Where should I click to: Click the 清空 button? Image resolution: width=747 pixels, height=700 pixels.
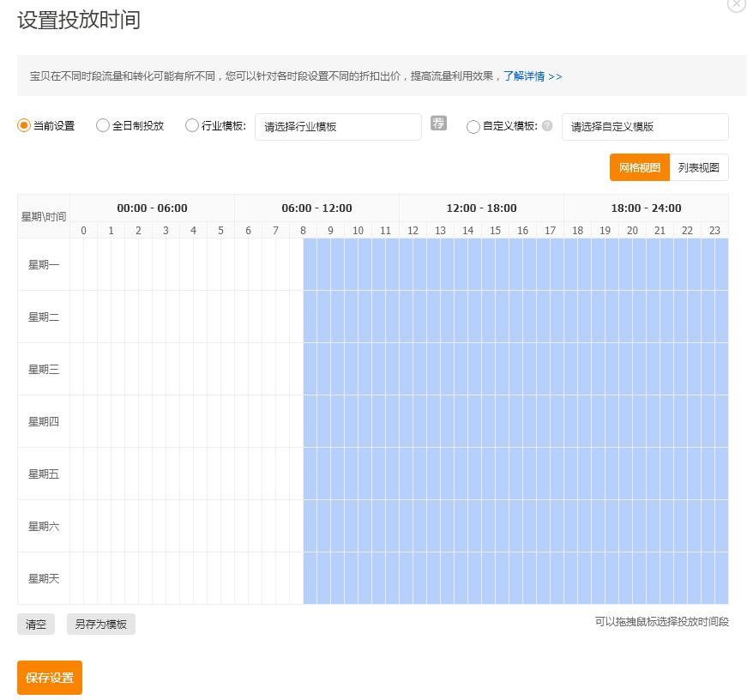pyautogui.click(x=36, y=625)
